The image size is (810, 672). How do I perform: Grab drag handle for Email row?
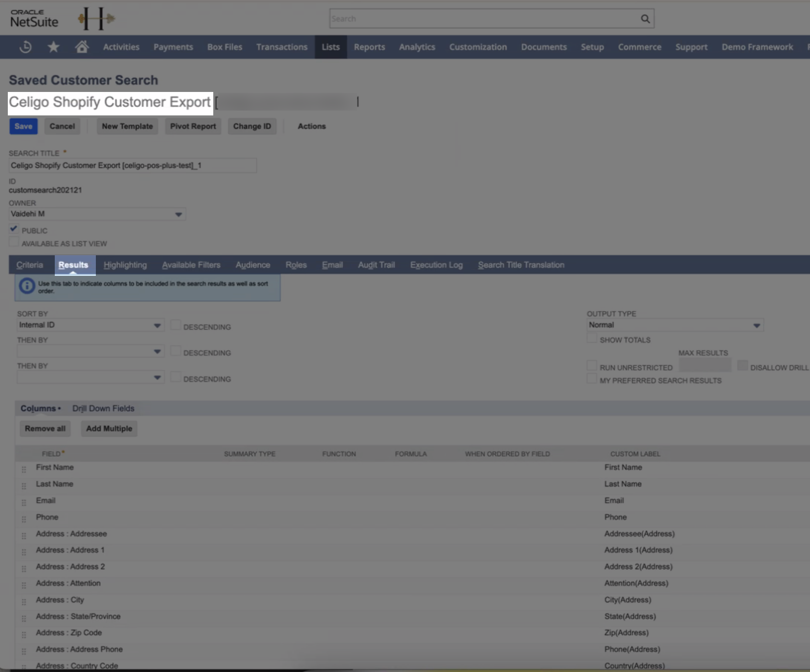tap(23, 503)
